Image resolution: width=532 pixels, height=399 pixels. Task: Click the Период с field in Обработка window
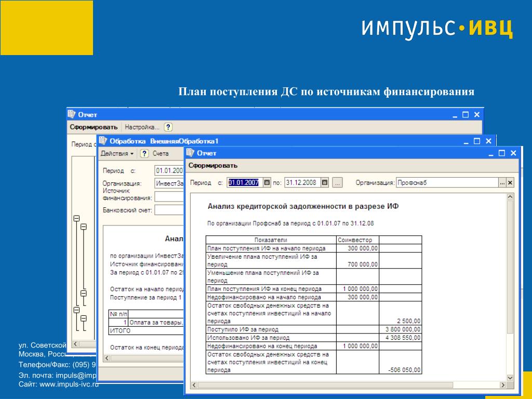coord(169,170)
